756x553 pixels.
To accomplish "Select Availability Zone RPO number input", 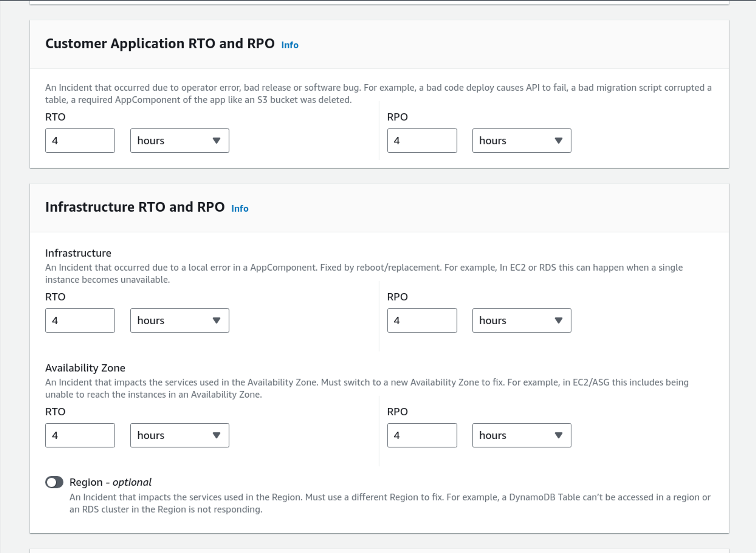I will 422,435.
